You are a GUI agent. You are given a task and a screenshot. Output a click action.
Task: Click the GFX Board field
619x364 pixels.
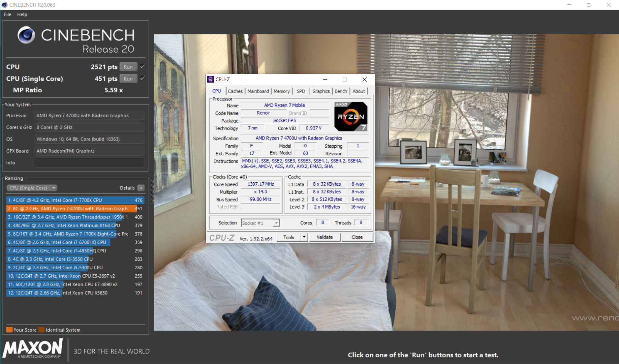click(90, 151)
